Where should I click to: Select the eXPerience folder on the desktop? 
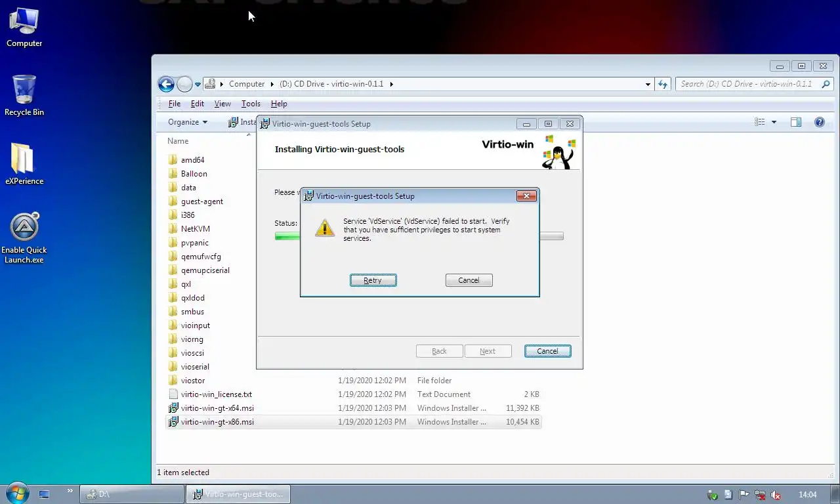coord(24,165)
